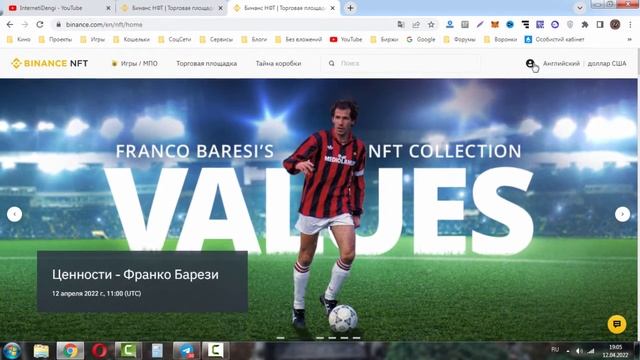Open the MetaMask fox extension
The image size is (640, 360).
click(495, 24)
